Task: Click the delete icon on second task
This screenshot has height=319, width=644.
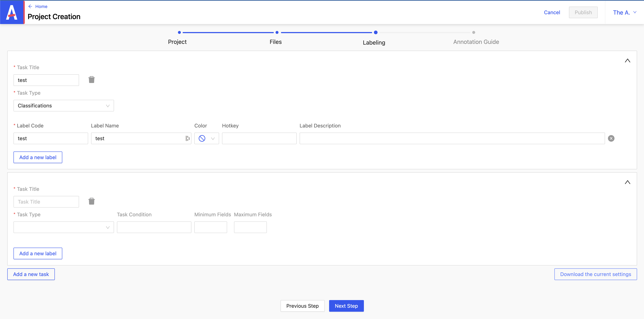Action: (x=92, y=201)
